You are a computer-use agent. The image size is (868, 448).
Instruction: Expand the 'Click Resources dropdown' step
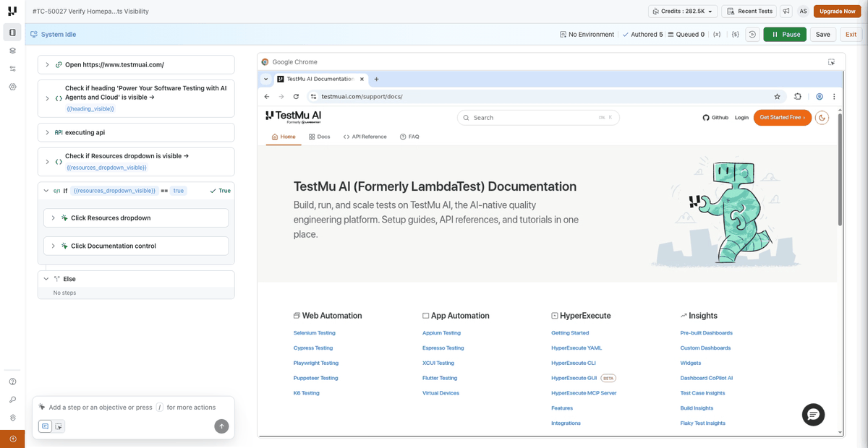54,217
